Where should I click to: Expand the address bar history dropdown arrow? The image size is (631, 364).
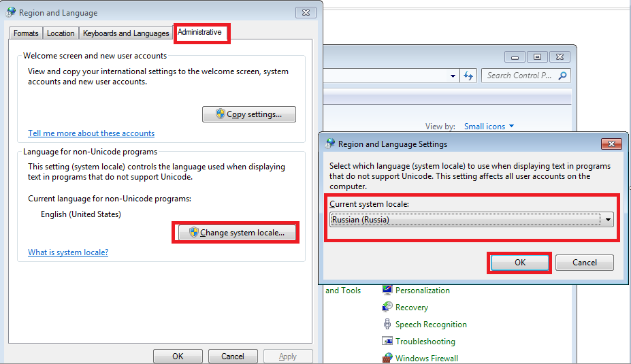[x=454, y=76]
